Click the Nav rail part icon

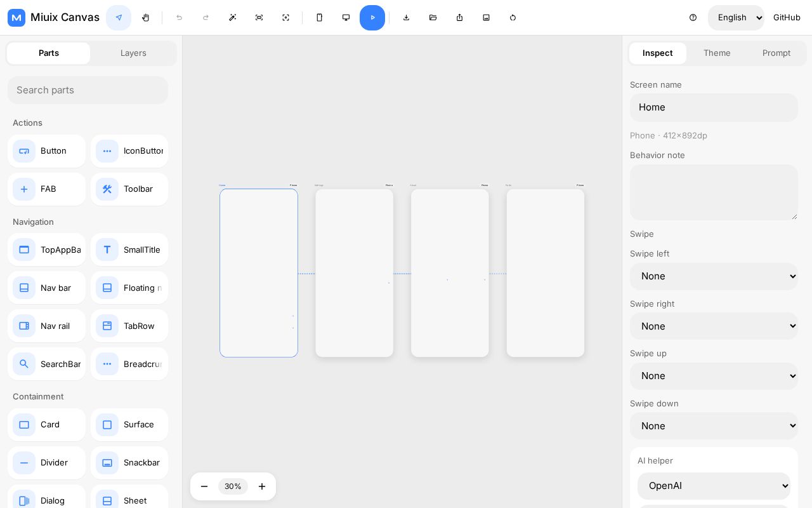pyautogui.click(x=24, y=326)
